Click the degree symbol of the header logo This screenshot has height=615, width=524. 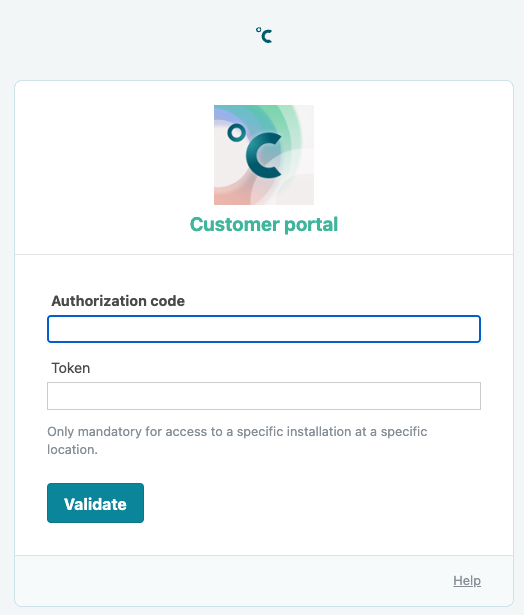[258, 29]
